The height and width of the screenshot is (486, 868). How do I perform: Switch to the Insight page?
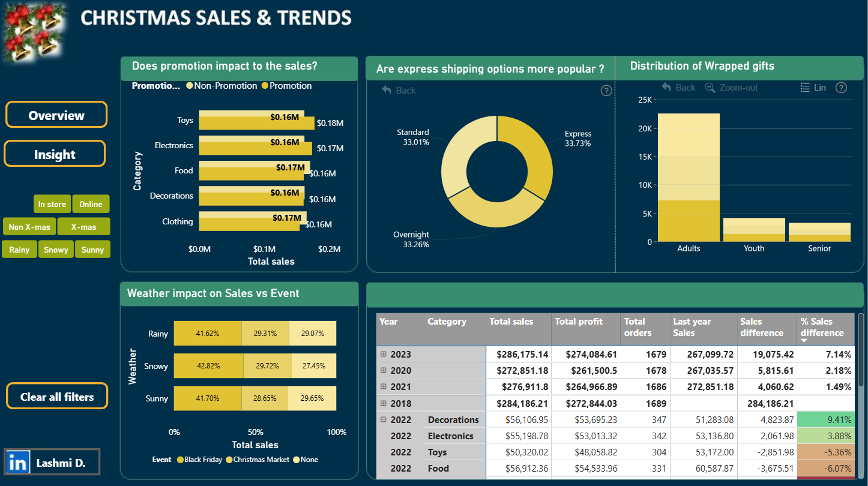55,154
